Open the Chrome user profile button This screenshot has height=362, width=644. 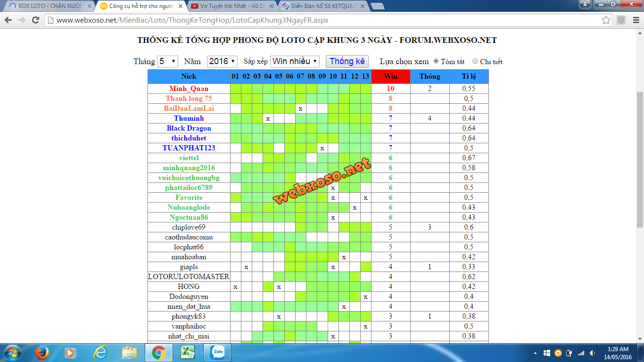click(x=585, y=4)
